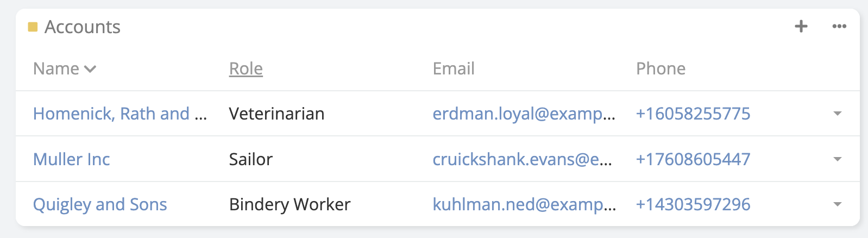Viewport: 868px width, 238px height.
Task: Click the yellow Accounts panel square
Action: (x=33, y=27)
